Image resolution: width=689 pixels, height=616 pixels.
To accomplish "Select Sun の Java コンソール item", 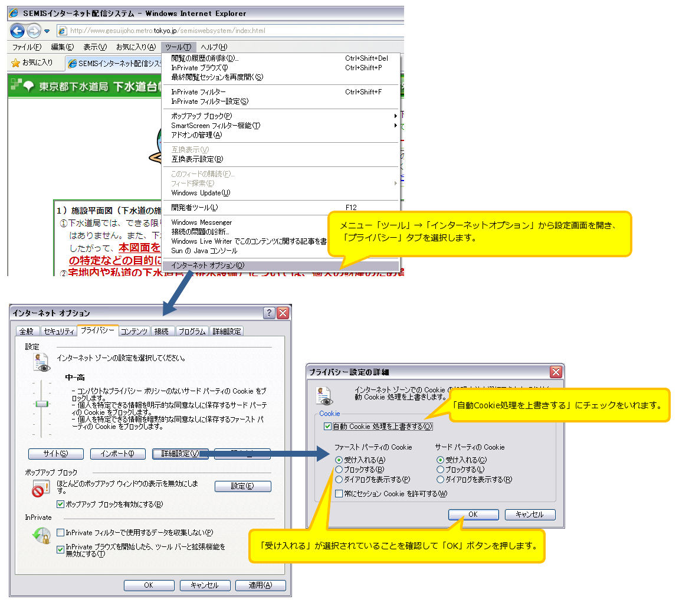I will point(246,251).
